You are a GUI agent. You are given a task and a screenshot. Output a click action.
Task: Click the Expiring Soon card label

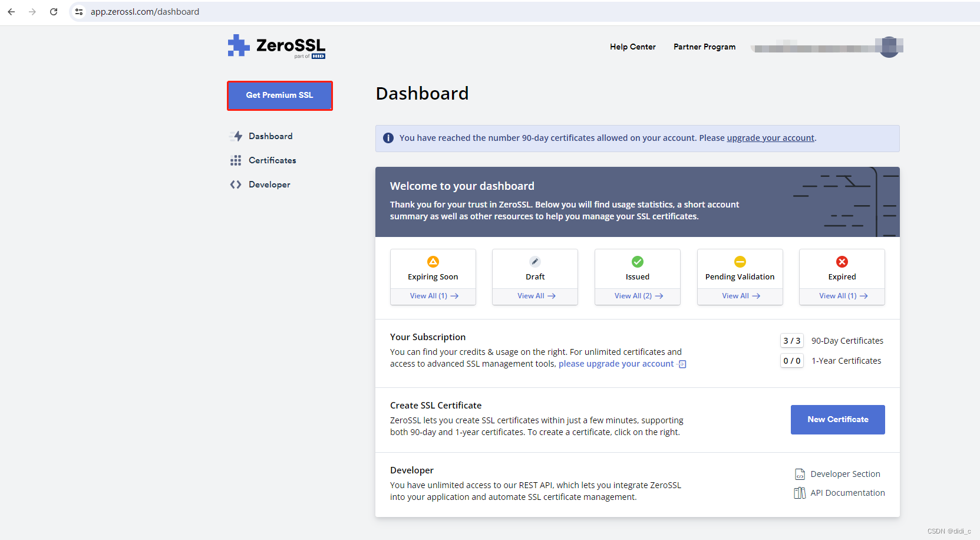point(433,277)
